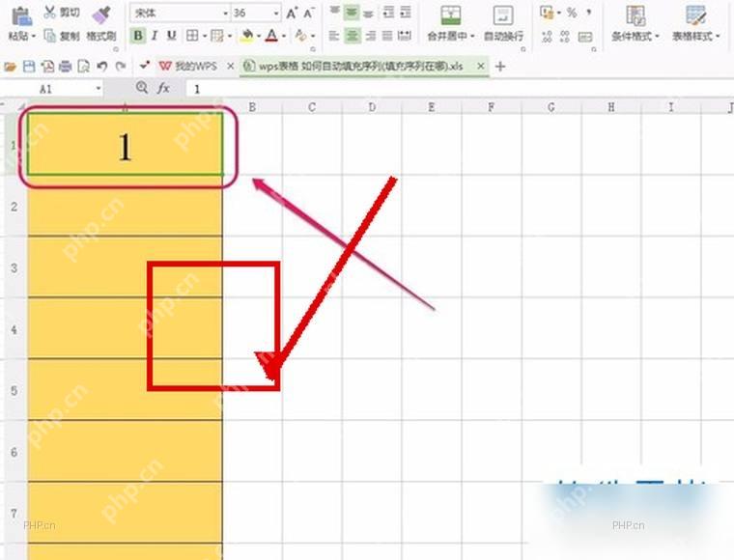Switch to the 我的WPS tab
The height and width of the screenshot is (560, 734).
point(189,67)
